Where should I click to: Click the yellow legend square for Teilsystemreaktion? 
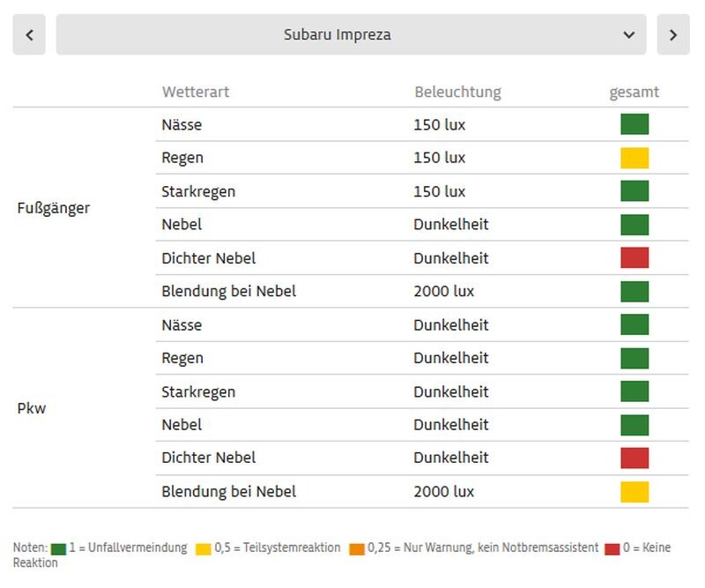click(203, 549)
